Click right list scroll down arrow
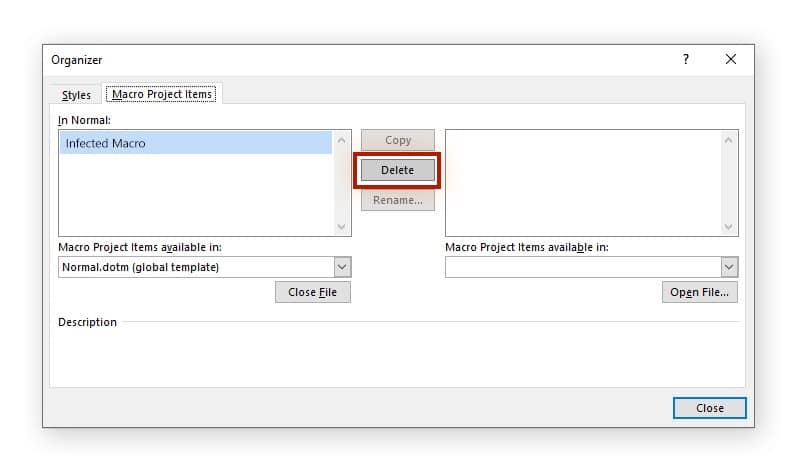The width and height of the screenshot is (795, 469). coord(729,227)
